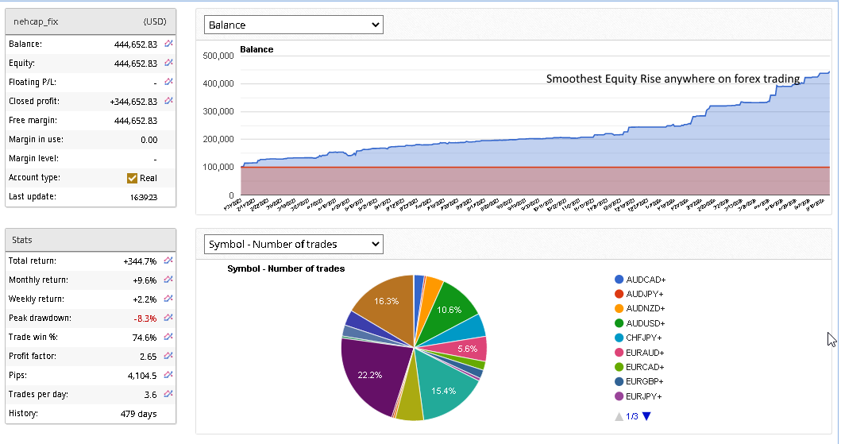Click the purple 22.2% pie slice
The width and height of the screenshot is (868, 444).
[369, 373]
